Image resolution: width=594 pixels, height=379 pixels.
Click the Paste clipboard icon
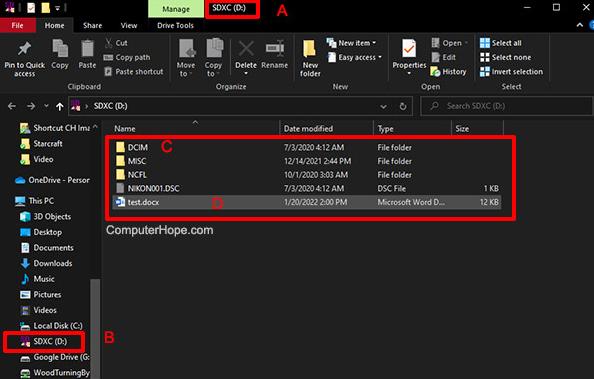click(x=88, y=49)
